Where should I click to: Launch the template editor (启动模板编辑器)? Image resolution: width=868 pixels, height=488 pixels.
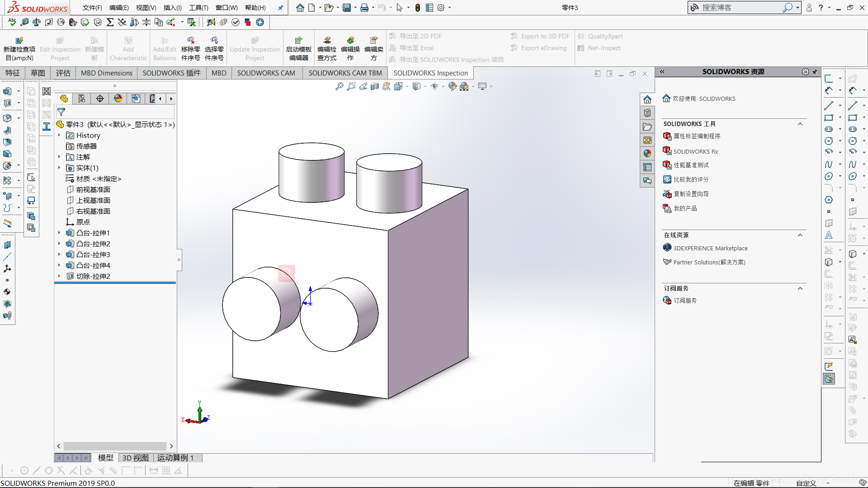point(298,49)
